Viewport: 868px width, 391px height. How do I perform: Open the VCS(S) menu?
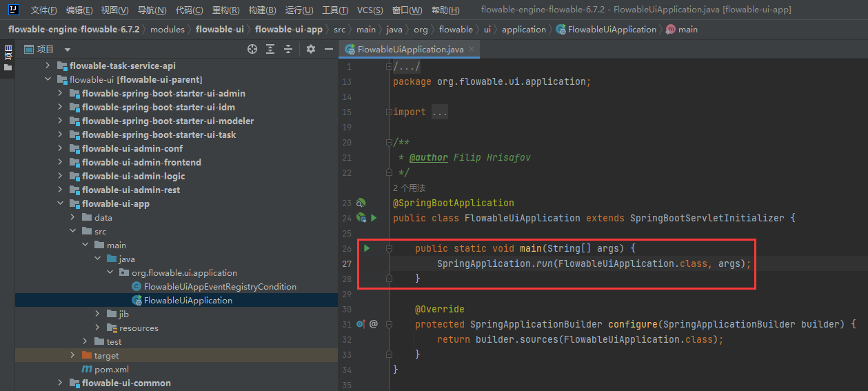click(370, 10)
